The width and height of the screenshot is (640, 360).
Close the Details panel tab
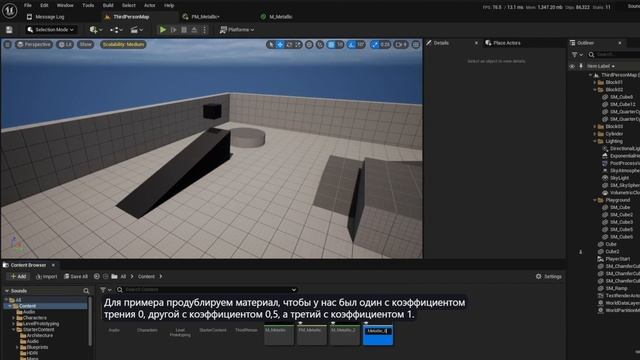(476, 43)
